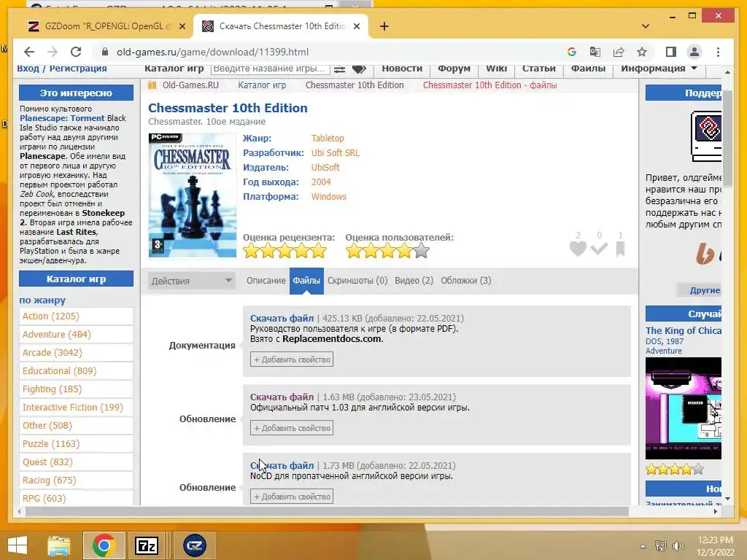Open Форум in the site menu

coord(454,69)
